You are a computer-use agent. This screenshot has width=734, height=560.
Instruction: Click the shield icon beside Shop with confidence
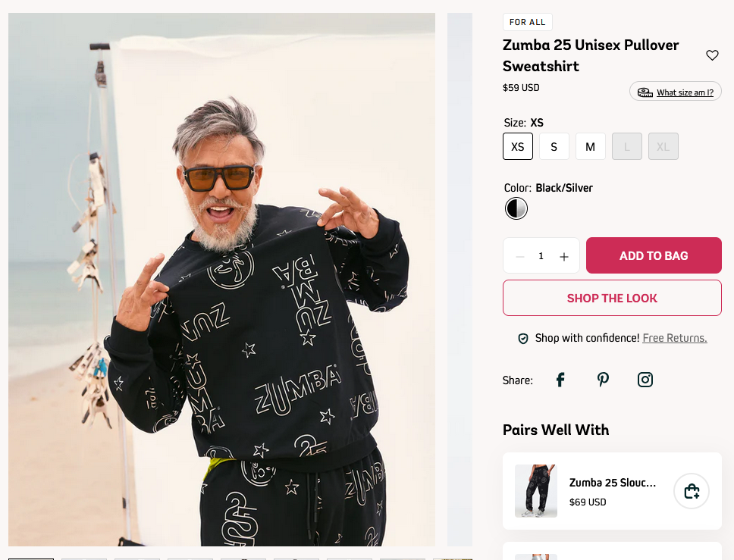click(523, 339)
